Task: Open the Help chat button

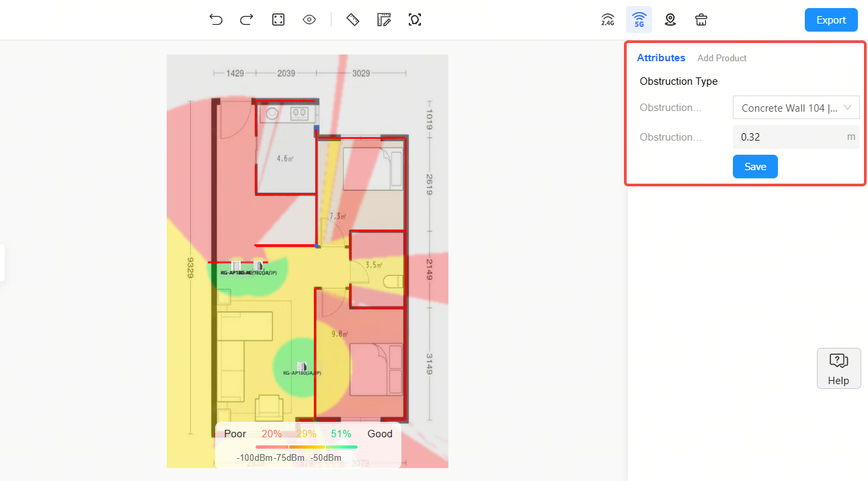Action: 838,368
